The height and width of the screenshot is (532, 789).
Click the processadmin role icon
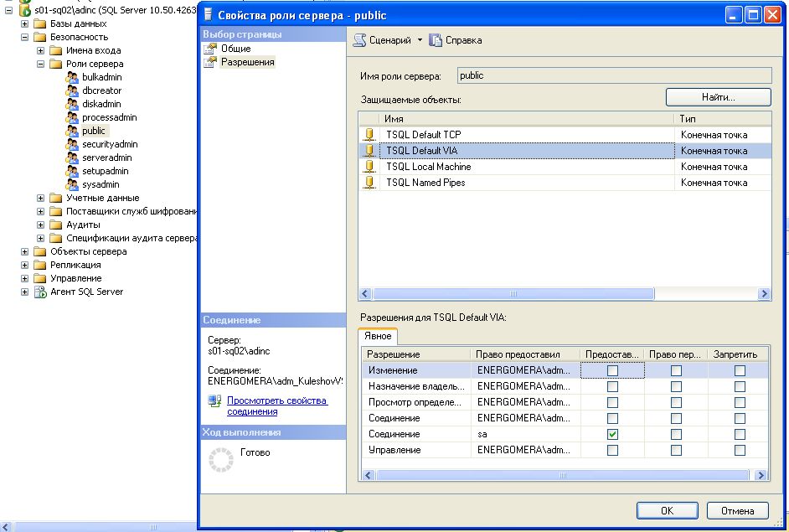coord(72,118)
